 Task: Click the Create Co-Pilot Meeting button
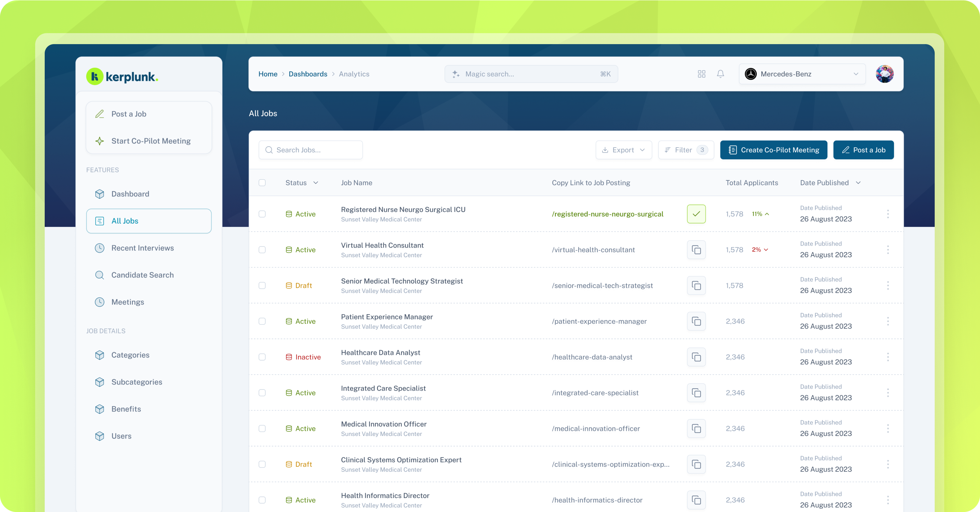773,150
